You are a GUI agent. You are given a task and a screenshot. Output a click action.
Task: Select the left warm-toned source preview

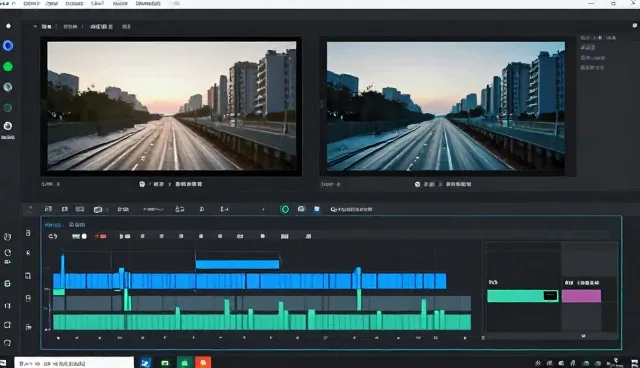[171, 106]
